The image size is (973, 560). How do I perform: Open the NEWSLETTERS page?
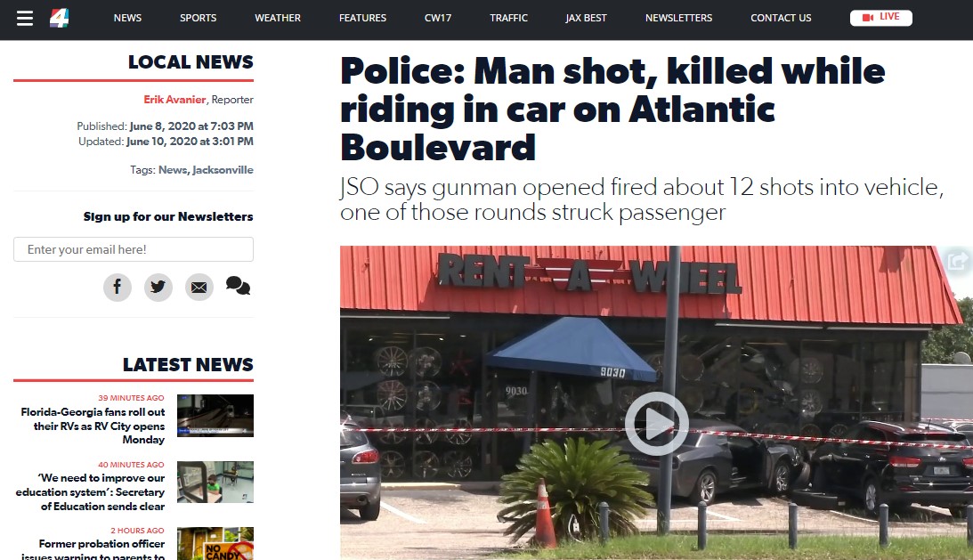pos(679,18)
